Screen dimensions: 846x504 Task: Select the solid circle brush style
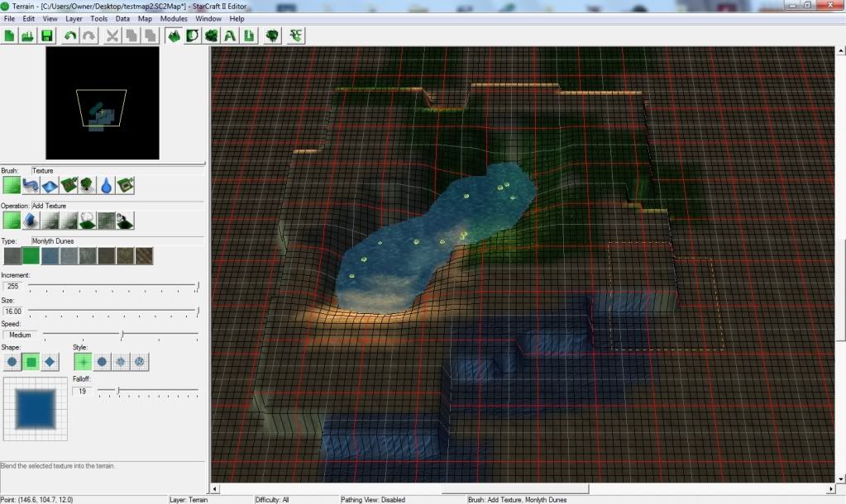coord(102,362)
